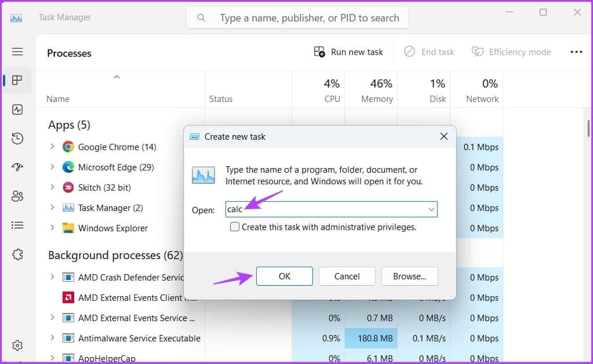Screen dimensions: 593x364
Task: Expand the Google Chrome process group
Action: pyautogui.click(x=52, y=147)
